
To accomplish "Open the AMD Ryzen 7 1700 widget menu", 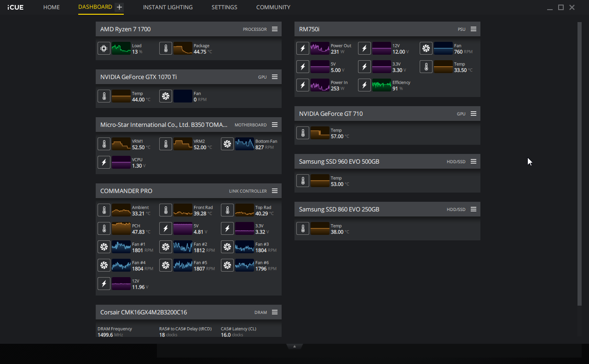I will 275,29.
